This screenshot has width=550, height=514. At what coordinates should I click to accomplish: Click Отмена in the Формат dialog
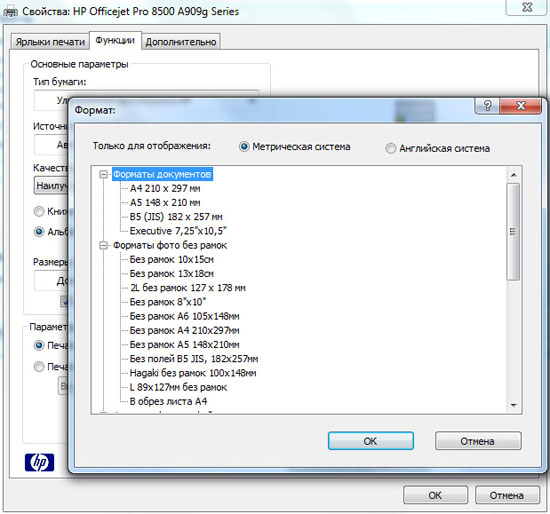(x=478, y=441)
